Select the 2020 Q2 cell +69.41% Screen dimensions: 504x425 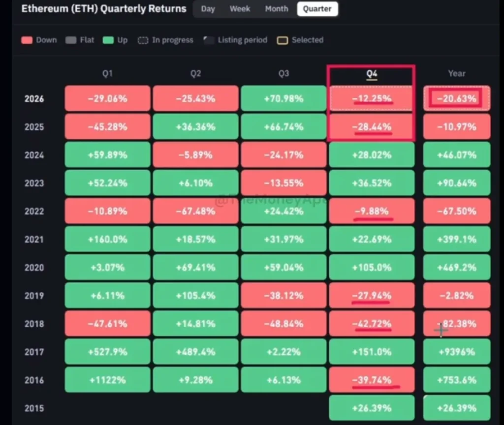[195, 267]
